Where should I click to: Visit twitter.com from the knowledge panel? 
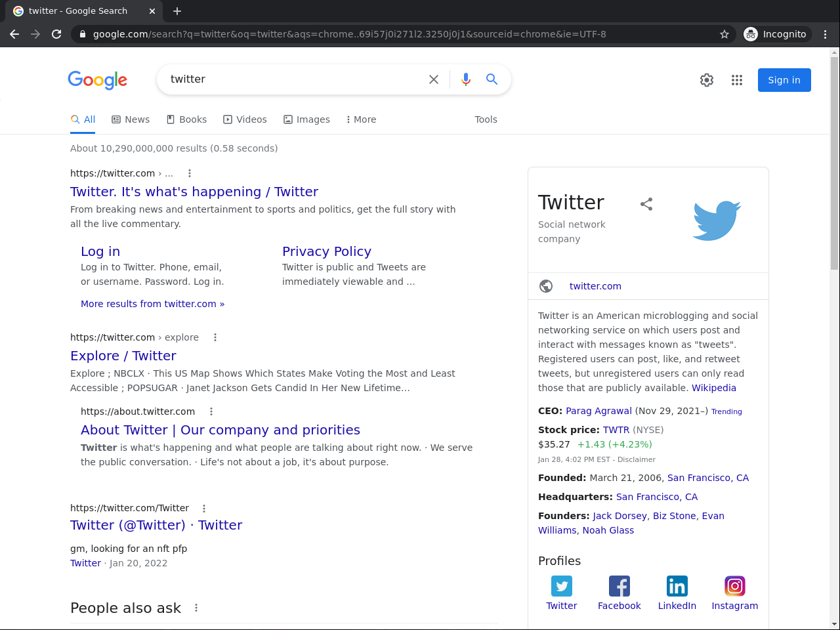click(x=595, y=286)
